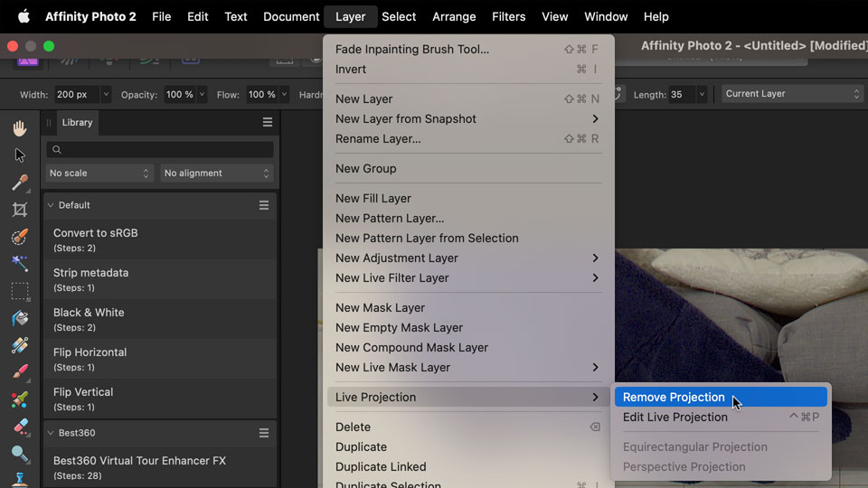This screenshot has height=488, width=868.
Task: Open the Current Layer source dropdown
Action: (792, 94)
